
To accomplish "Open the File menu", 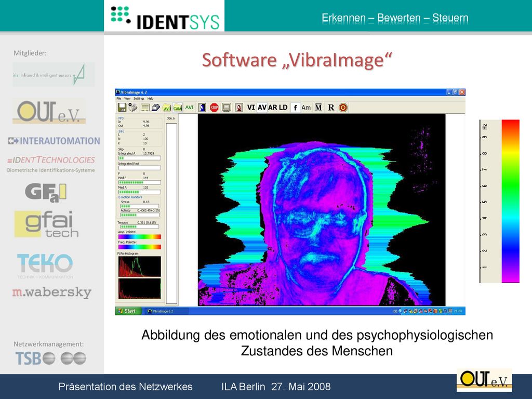I will click(119, 98).
